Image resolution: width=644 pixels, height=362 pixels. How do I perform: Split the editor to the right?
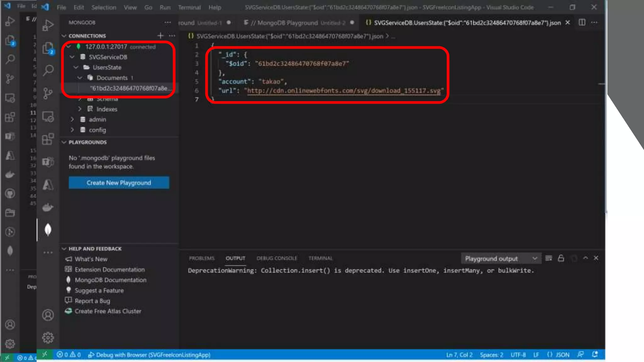(x=582, y=23)
